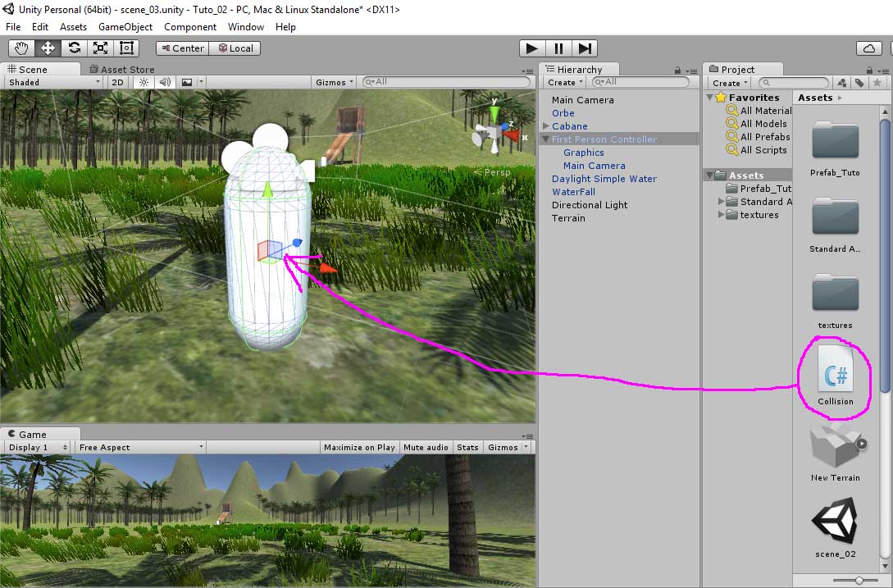
Task: Click the Maximize on Play button
Action: click(x=359, y=447)
